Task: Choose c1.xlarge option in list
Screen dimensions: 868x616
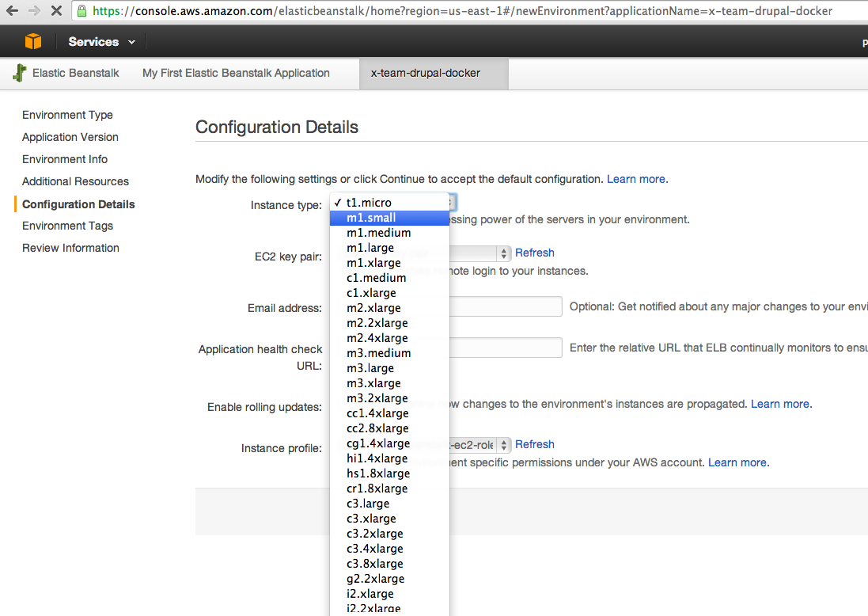Action: point(389,292)
